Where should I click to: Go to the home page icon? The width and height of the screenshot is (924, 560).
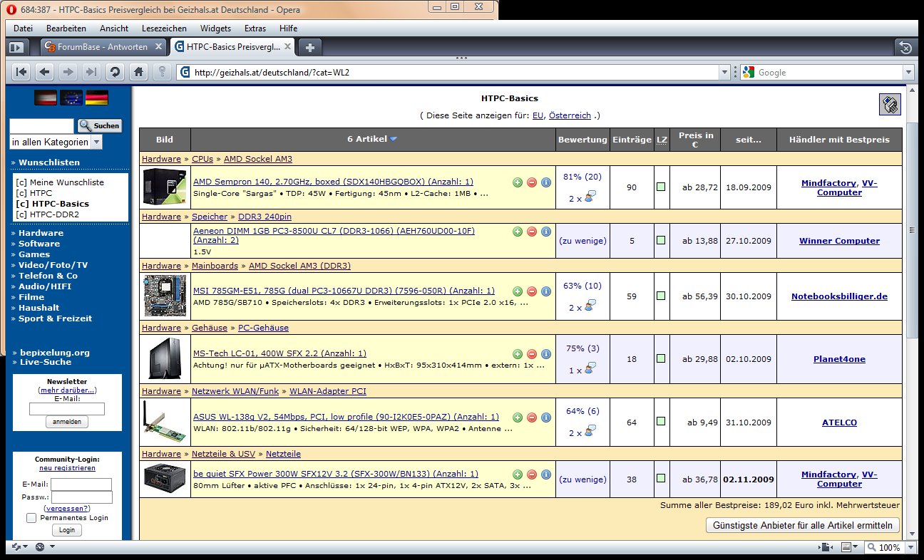pos(139,72)
